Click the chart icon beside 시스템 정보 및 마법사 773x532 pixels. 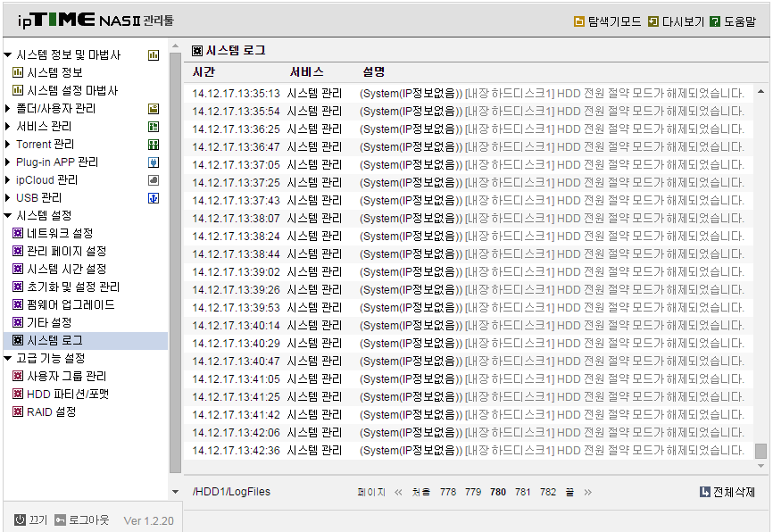(154, 55)
